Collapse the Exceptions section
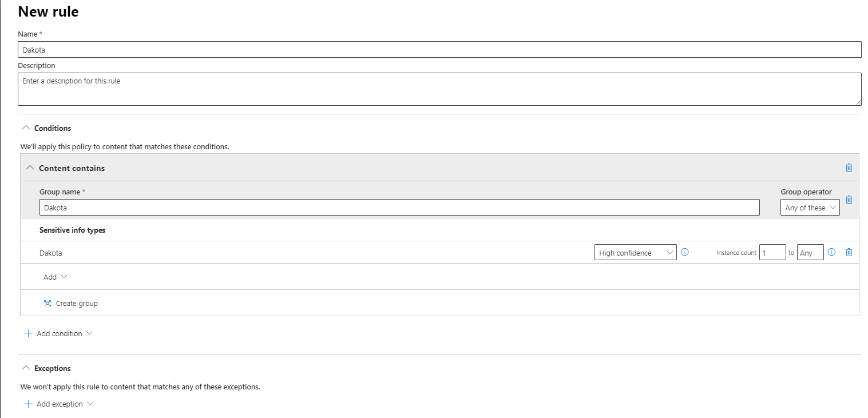Screen dimensions: 868x418 pos(25,368)
